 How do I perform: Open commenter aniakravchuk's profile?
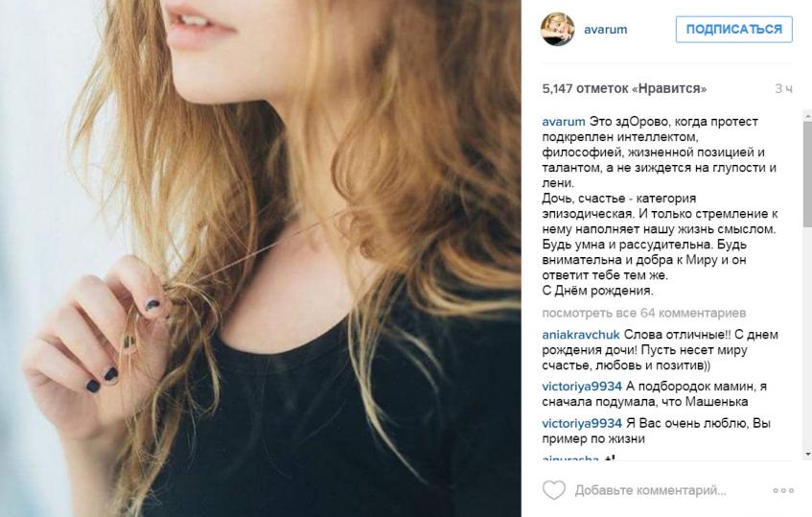coord(581,335)
